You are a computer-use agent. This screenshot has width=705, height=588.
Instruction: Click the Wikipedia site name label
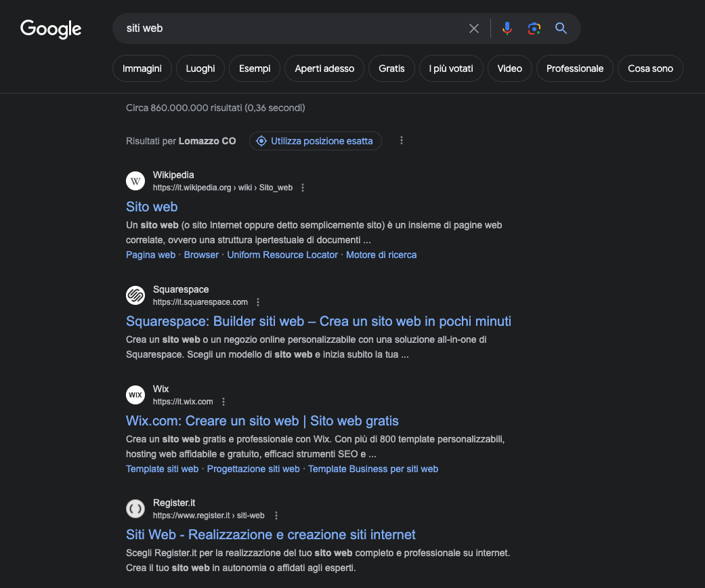[173, 175]
